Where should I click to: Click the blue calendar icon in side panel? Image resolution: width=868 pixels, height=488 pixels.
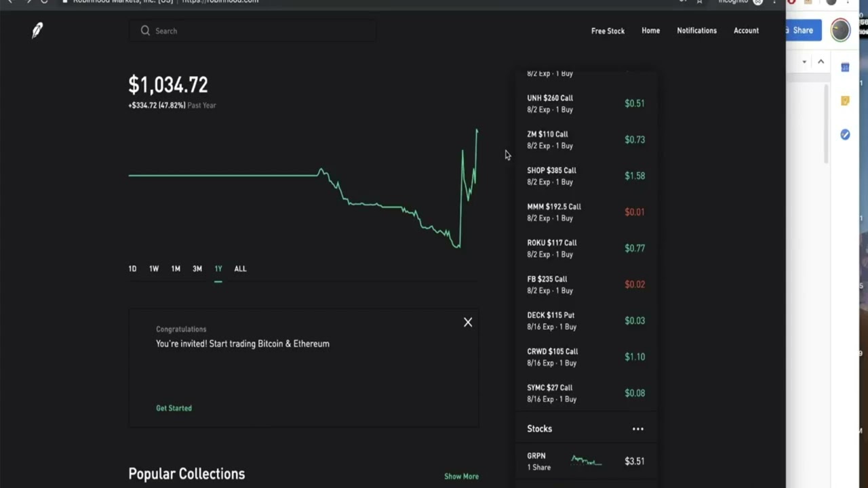click(845, 67)
